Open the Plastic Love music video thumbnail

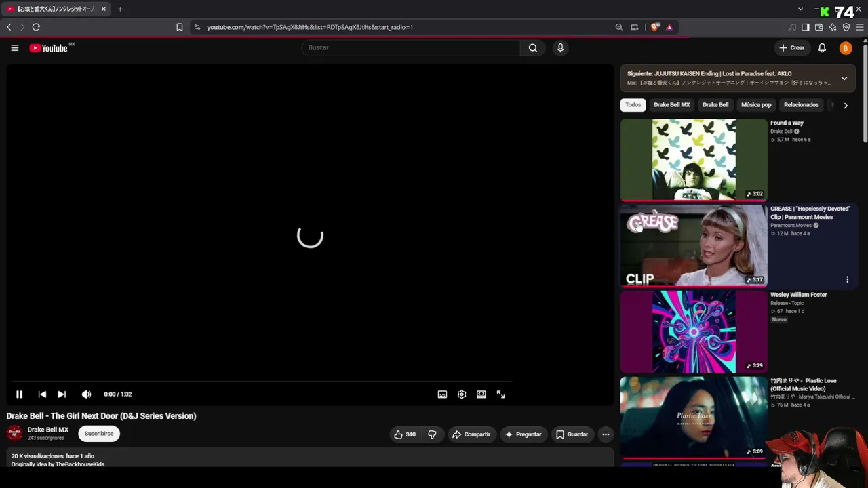point(694,418)
